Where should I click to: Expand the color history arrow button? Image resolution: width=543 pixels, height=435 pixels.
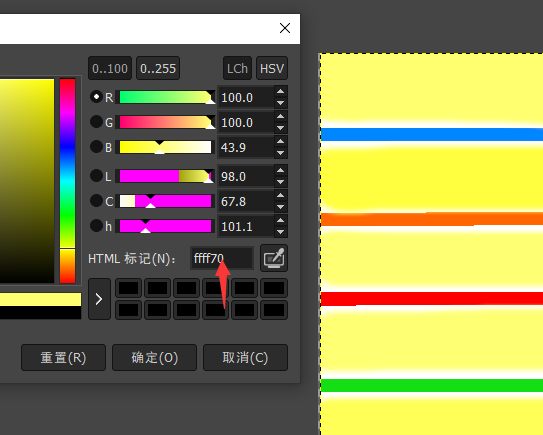click(x=99, y=299)
